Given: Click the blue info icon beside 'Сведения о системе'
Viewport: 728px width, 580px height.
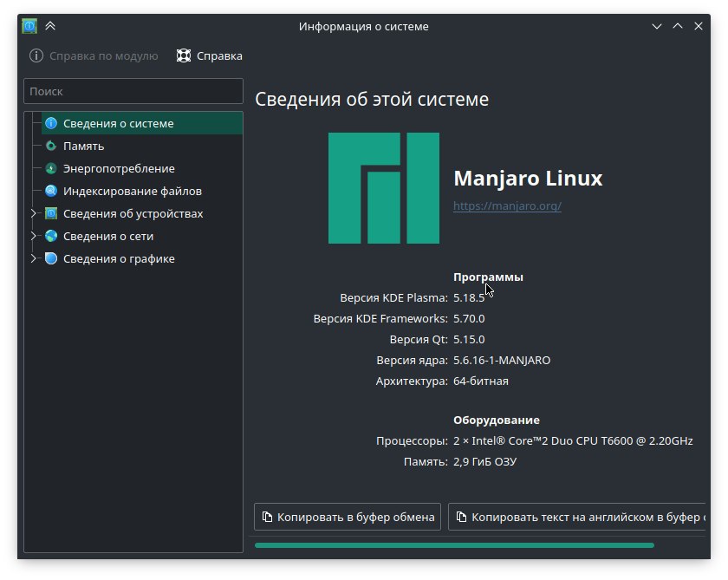Looking at the screenshot, I should [51, 123].
